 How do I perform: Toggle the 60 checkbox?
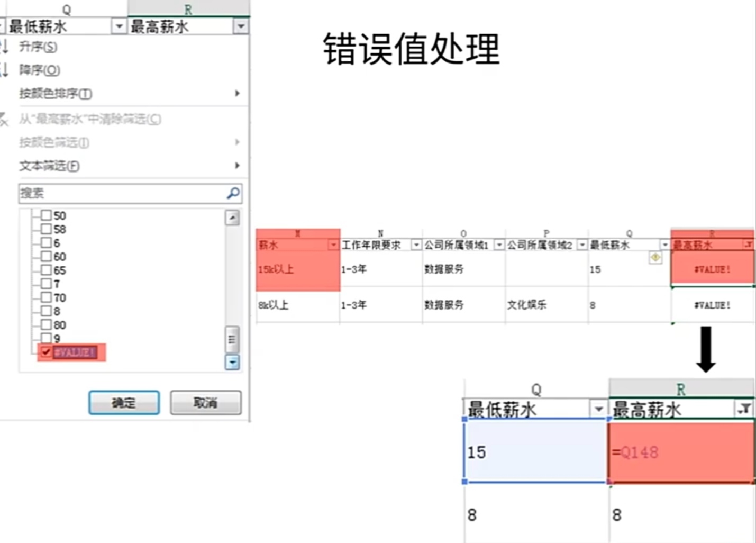47,257
